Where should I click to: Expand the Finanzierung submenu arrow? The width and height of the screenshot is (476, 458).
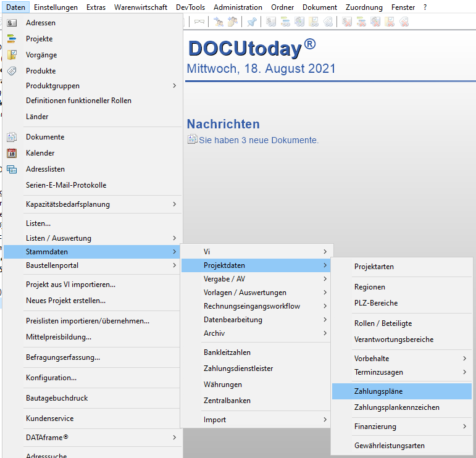click(464, 427)
